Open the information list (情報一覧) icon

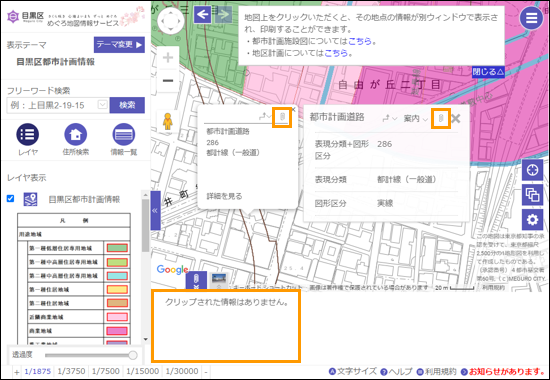pyautogui.click(x=123, y=134)
